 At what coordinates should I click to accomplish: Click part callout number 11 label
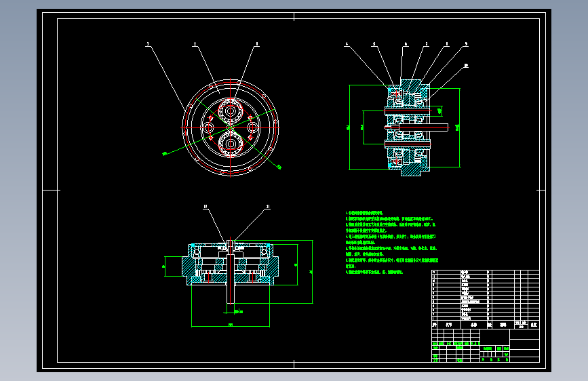pos(268,207)
